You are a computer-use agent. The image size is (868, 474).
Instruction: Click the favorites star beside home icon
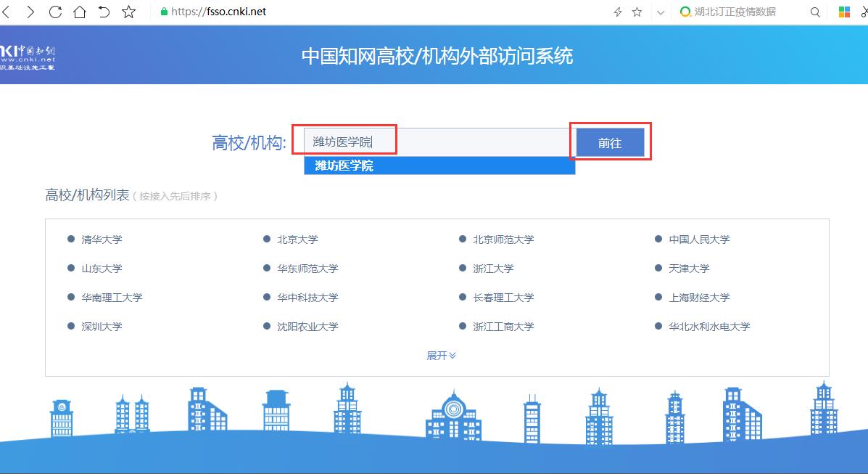coord(128,12)
